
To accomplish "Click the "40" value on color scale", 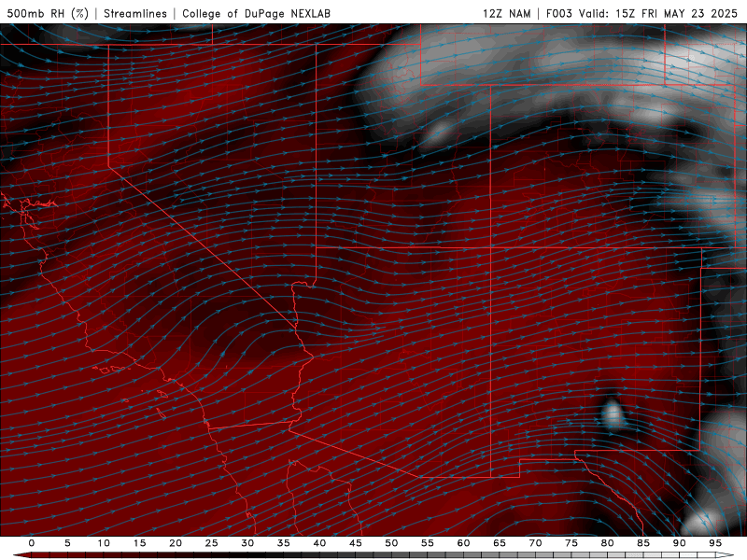I will pyautogui.click(x=319, y=543).
